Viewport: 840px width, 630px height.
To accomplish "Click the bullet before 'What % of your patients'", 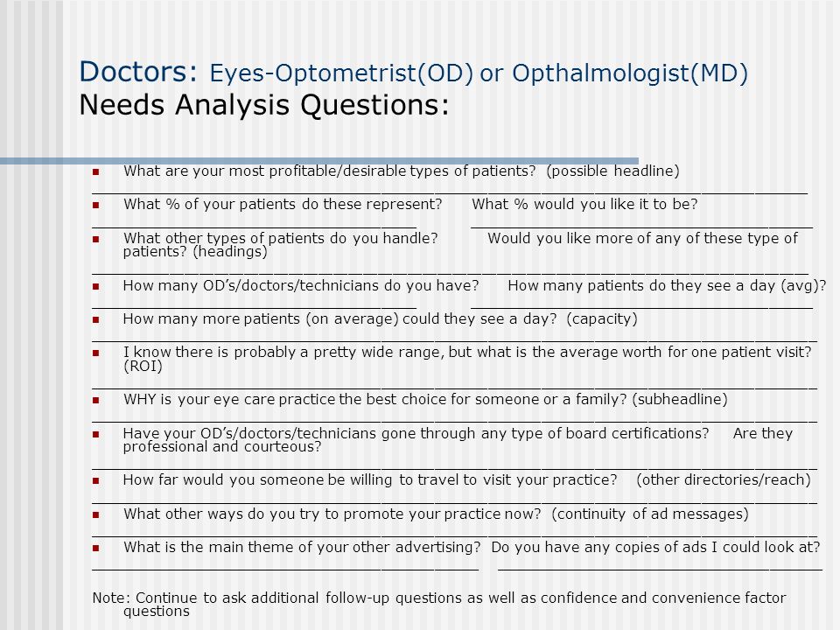I will click(x=96, y=205).
